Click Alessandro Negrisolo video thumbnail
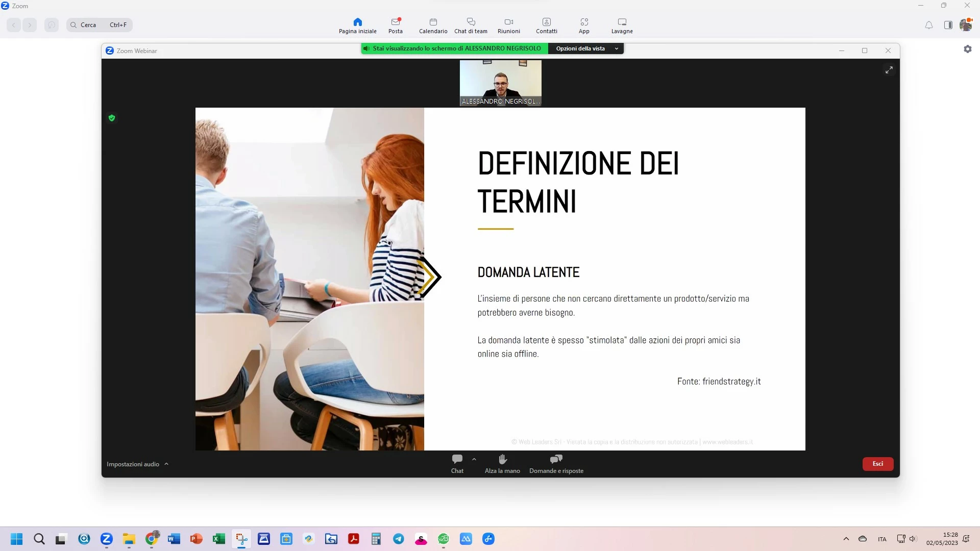980x551 pixels. pos(500,83)
